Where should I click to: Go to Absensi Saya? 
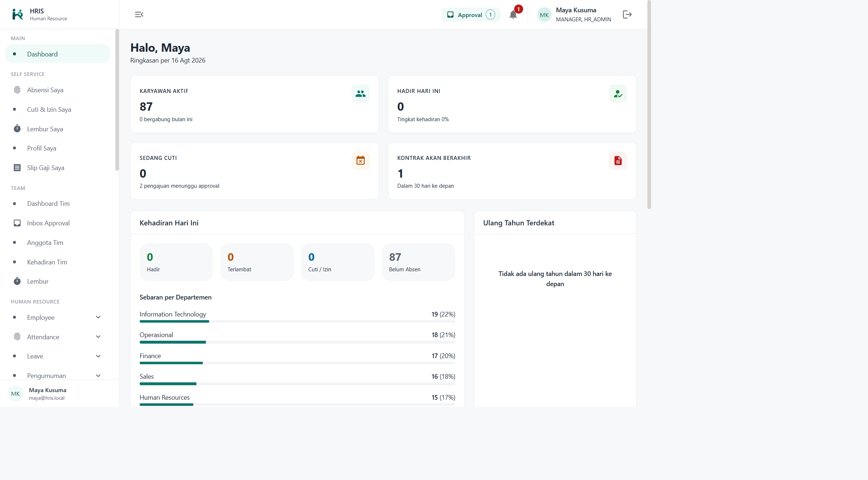(58, 90)
